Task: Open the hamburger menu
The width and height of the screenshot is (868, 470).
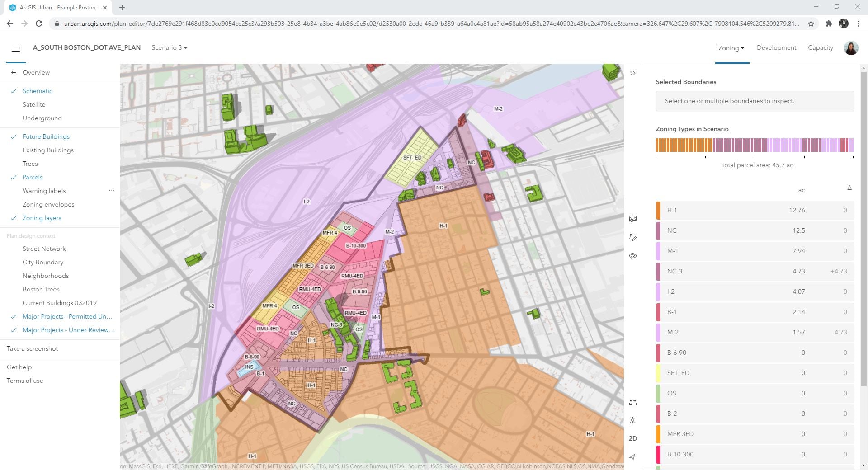Action: pyautogui.click(x=16, y=47)
